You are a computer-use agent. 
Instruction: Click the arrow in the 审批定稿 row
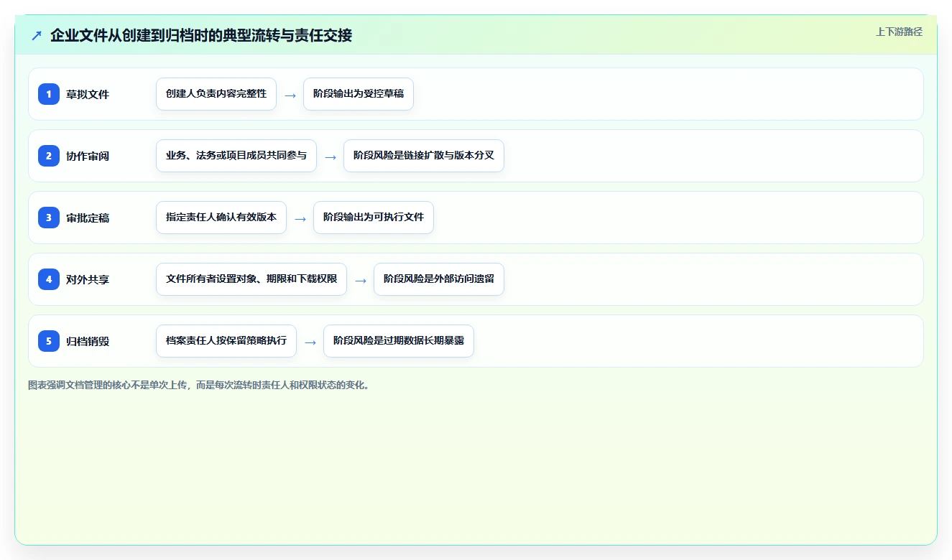(300, 218)
